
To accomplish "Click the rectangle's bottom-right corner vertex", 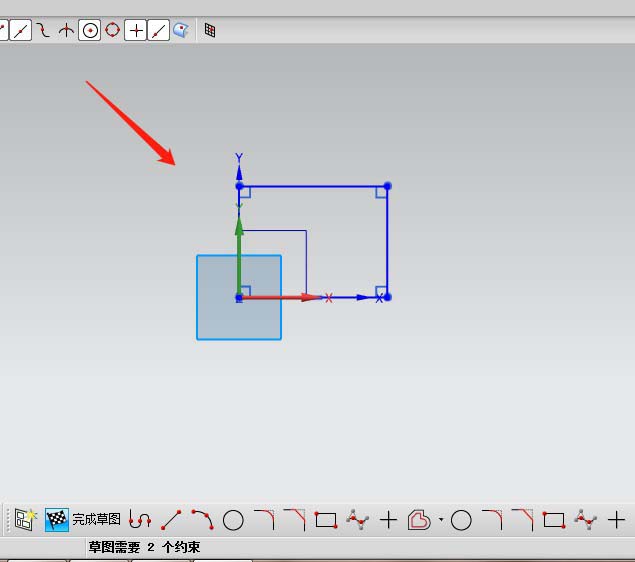I will (388, 297).
